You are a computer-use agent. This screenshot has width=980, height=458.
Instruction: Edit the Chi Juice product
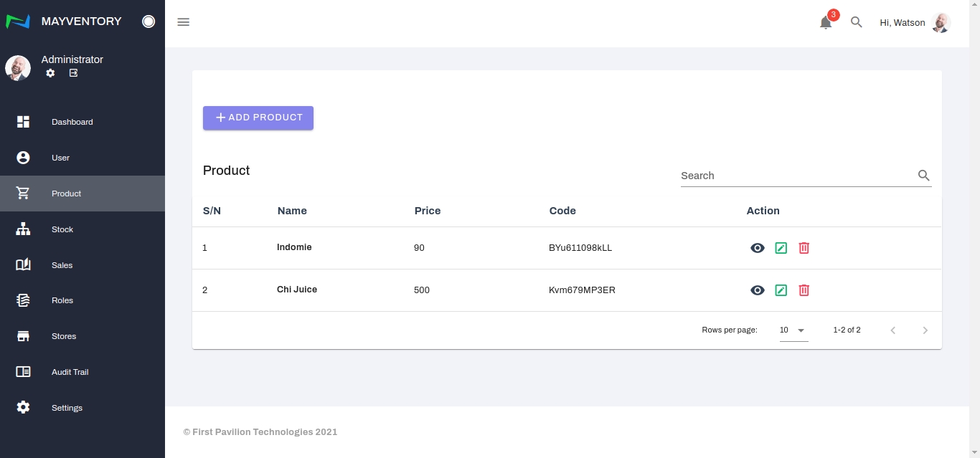[781, 290]
